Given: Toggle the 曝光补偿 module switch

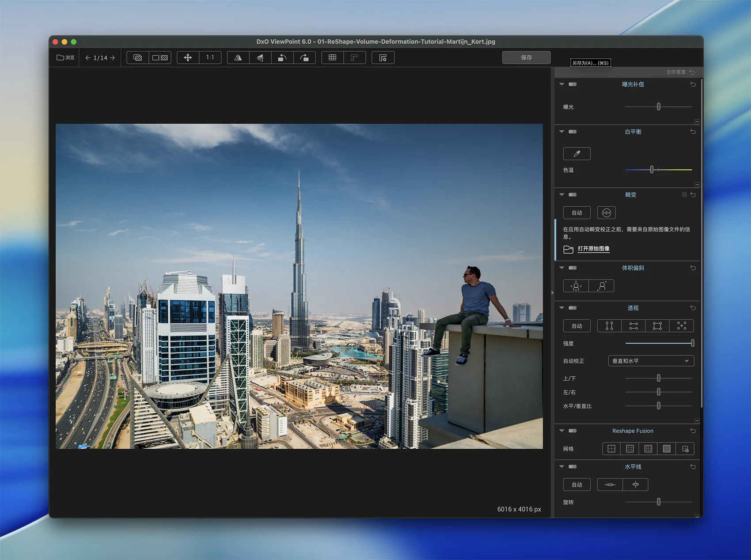Looking at the screenshot, I should 573,84.
